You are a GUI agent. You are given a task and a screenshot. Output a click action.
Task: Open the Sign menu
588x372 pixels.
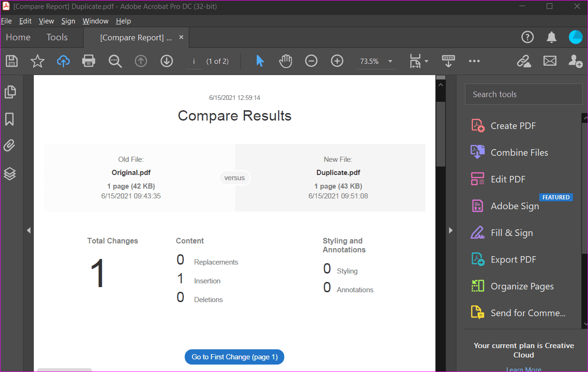(x=68, y=21)
